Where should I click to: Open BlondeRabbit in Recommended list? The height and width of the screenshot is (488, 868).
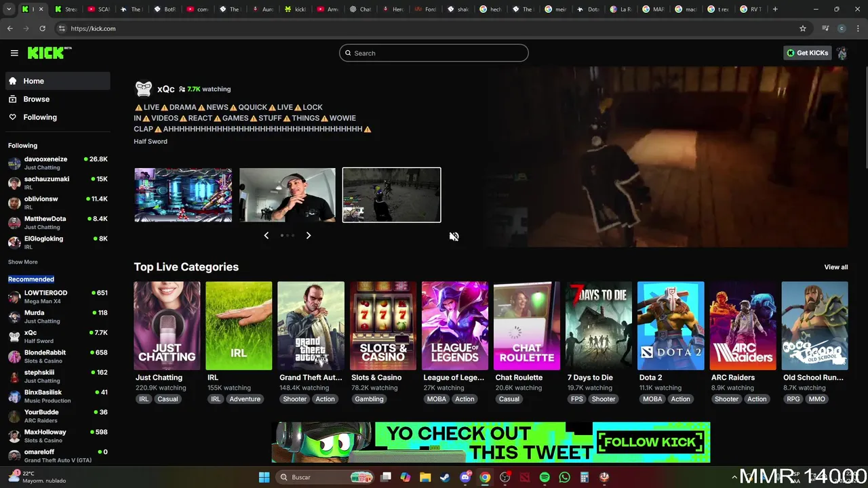click(x=58, y=357)
